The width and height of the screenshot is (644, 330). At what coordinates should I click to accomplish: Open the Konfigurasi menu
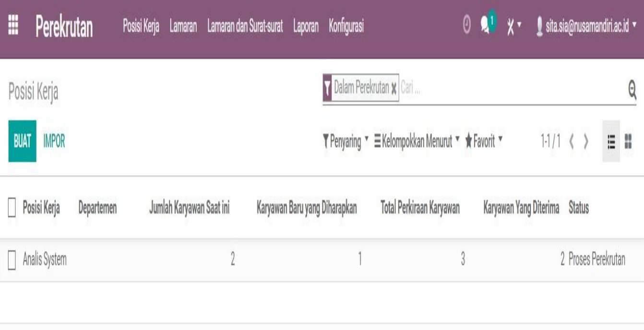click(x=346, y=27)
